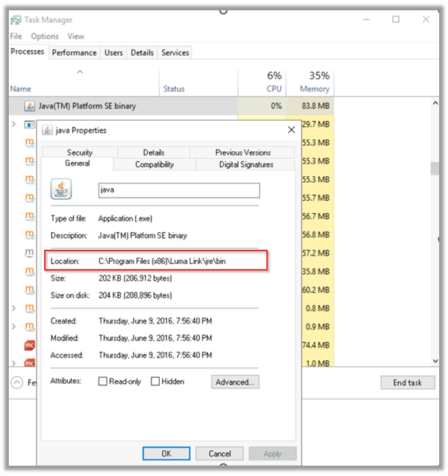Click the Java icon beside Java(TM) Platform SE binary row
This screenshot has height=476, width=448.
pos(29,106)
